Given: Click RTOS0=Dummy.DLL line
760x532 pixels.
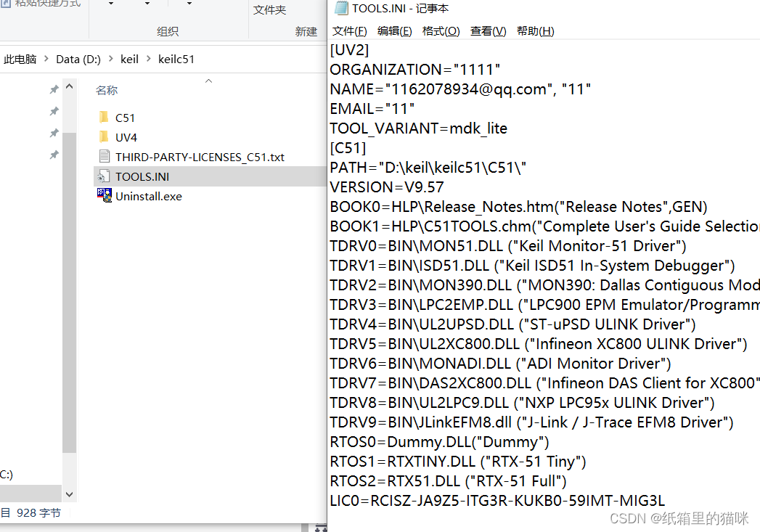Looking at the screenshot, I should pos(440,442).
